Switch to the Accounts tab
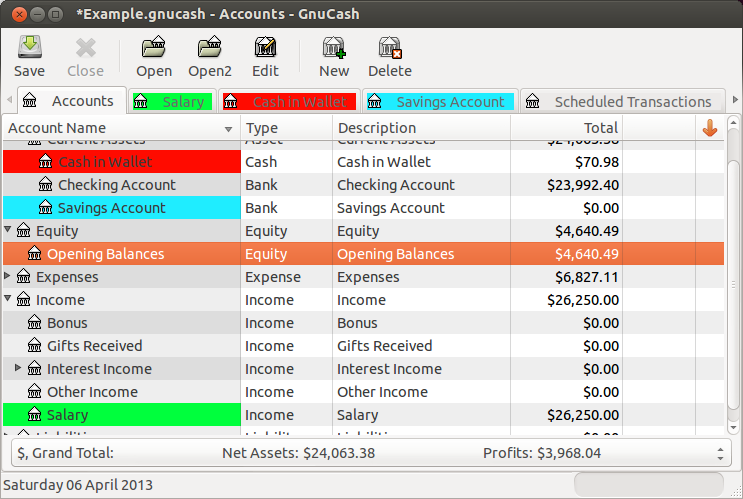 (x=72, y=100)
